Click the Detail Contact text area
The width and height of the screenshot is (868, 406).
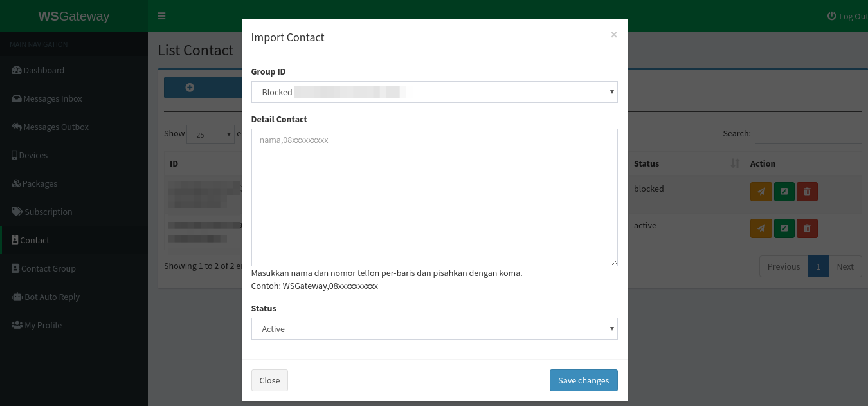point(434,198)
